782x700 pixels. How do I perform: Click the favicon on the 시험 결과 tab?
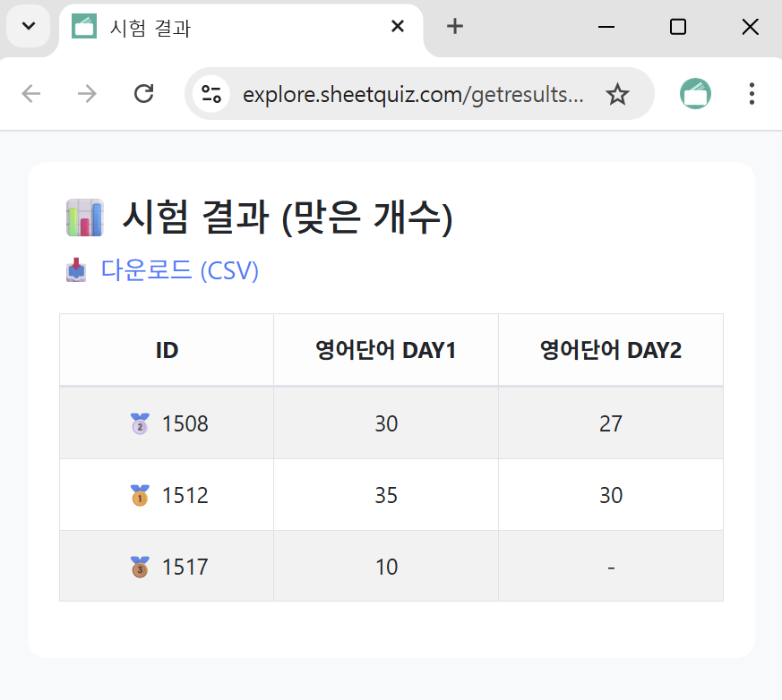(x=84, y=27)
